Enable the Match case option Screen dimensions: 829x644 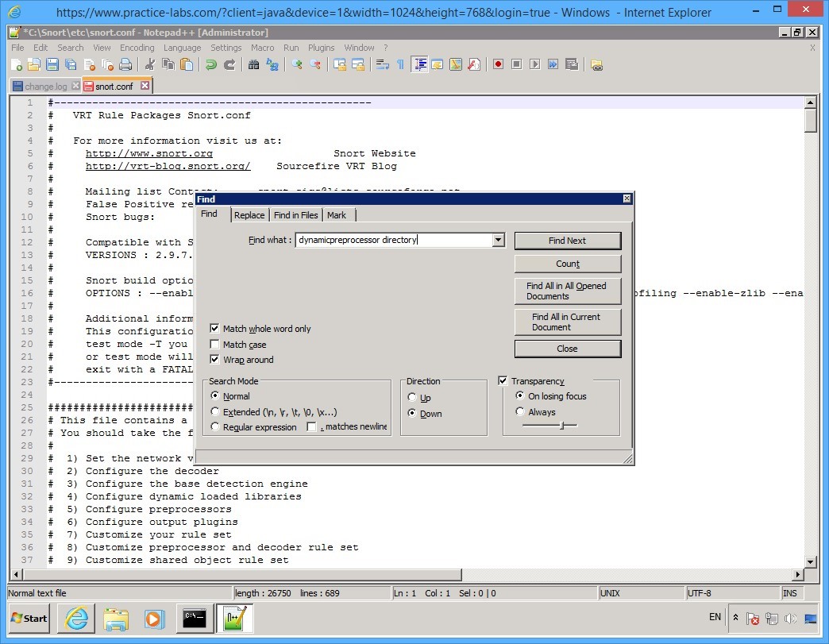pyautogui.click(x=214, y=344)
